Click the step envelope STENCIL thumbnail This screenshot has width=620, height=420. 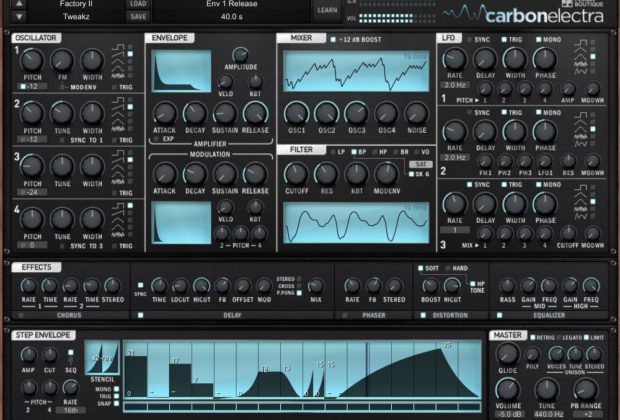click(102, 358)
